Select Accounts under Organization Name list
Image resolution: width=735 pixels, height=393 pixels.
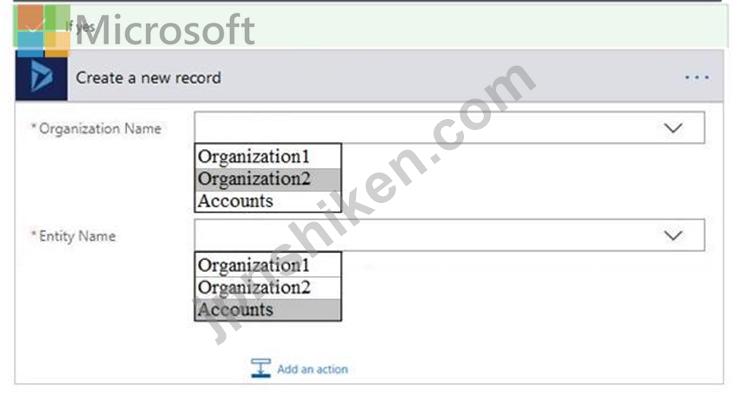[x=268, y=201]
